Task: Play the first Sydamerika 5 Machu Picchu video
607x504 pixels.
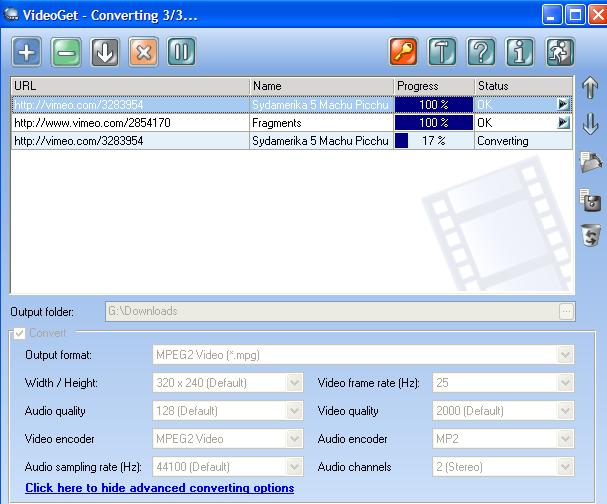Action: tap(563, 105)
